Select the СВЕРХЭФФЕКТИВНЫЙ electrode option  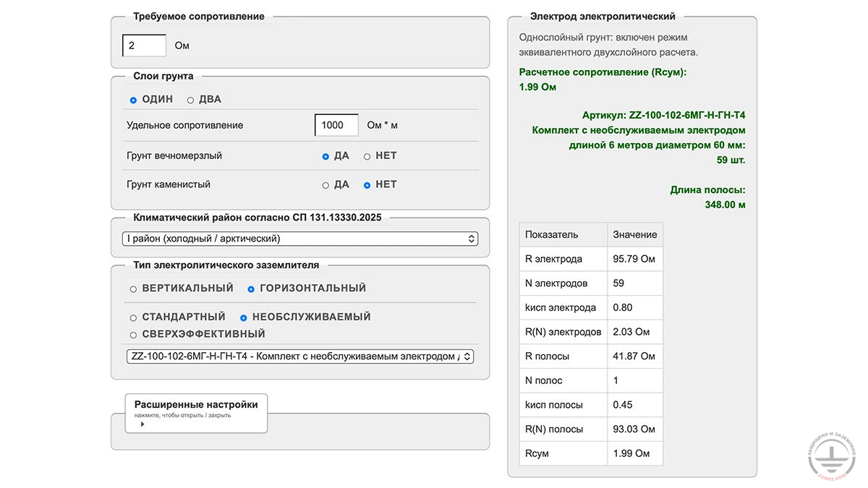click(x=133, y=335)
